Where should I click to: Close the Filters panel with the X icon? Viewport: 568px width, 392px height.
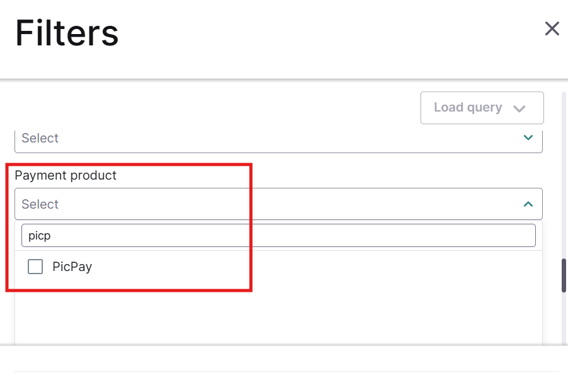coord(552,28)
